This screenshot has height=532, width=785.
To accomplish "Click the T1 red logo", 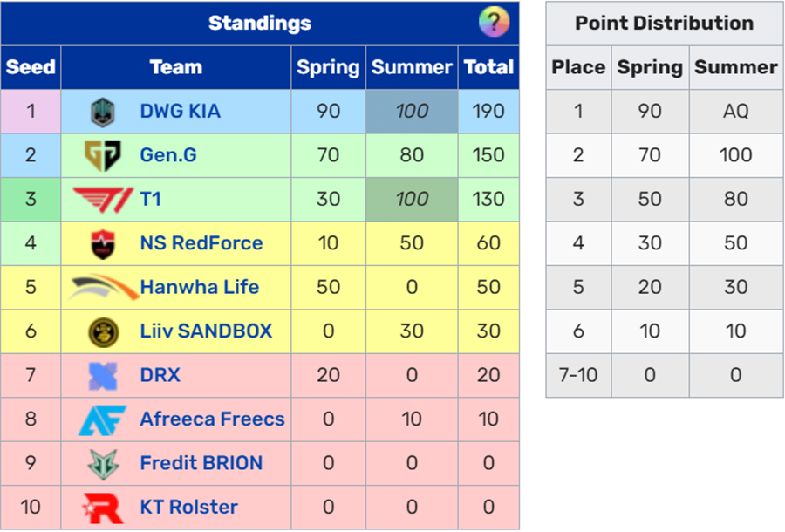I will 103,200.
